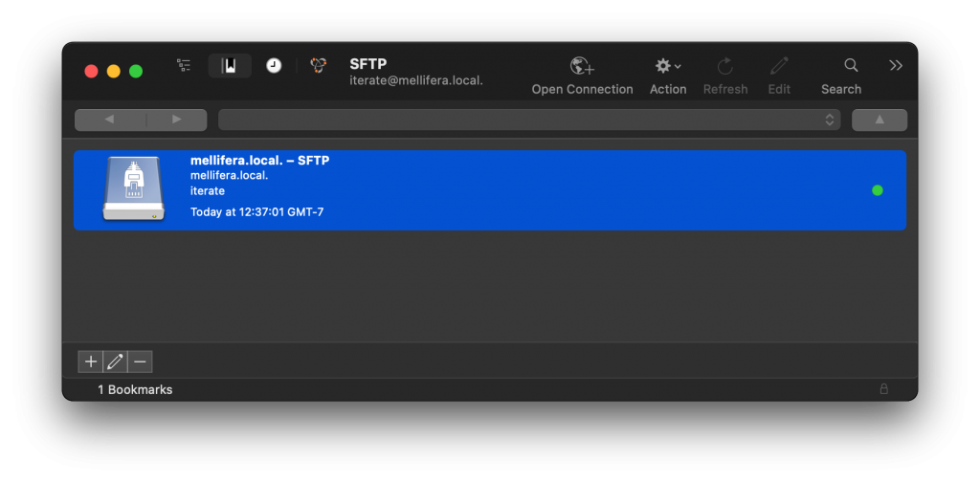The width and height of the screenshot is (980, 483).
Task: Switch to the outline browser view icon
Action: point(184,66)
